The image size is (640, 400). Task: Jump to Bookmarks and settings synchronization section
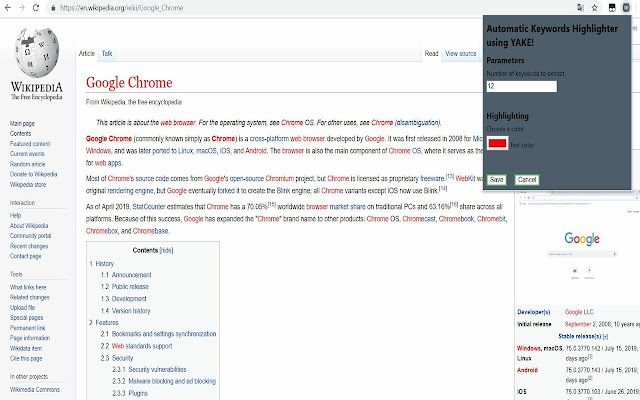coord(158,334)
